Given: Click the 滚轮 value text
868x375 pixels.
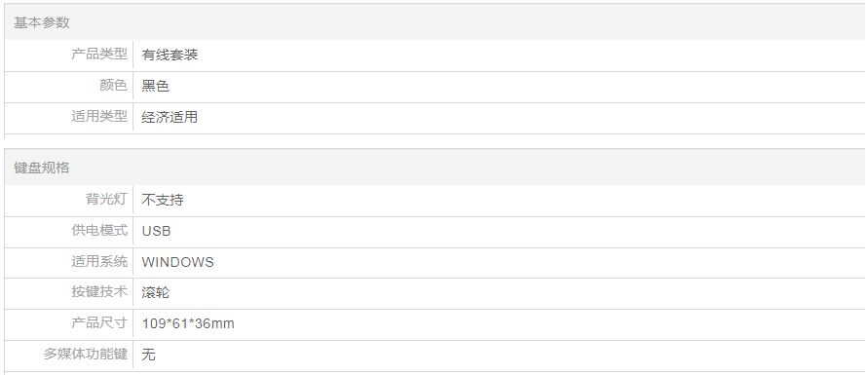Looking at the screenshot, I should pos(156,292).
